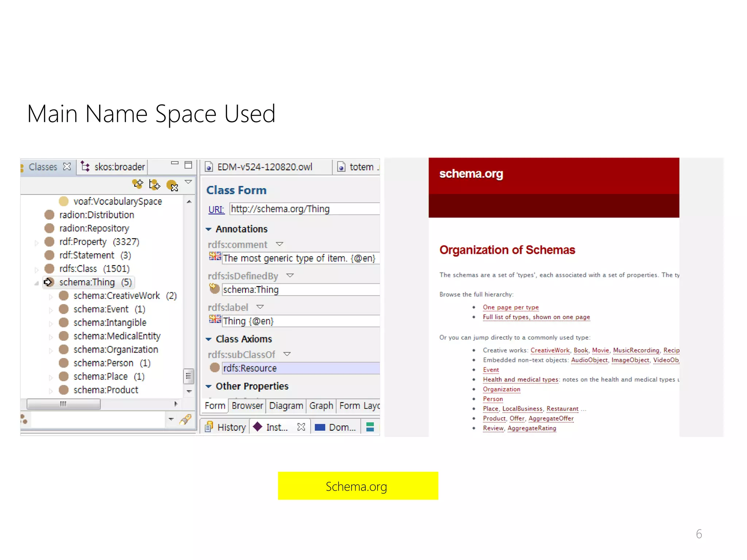
Task: Click the URI link label
Action: (x=216, y=209)
